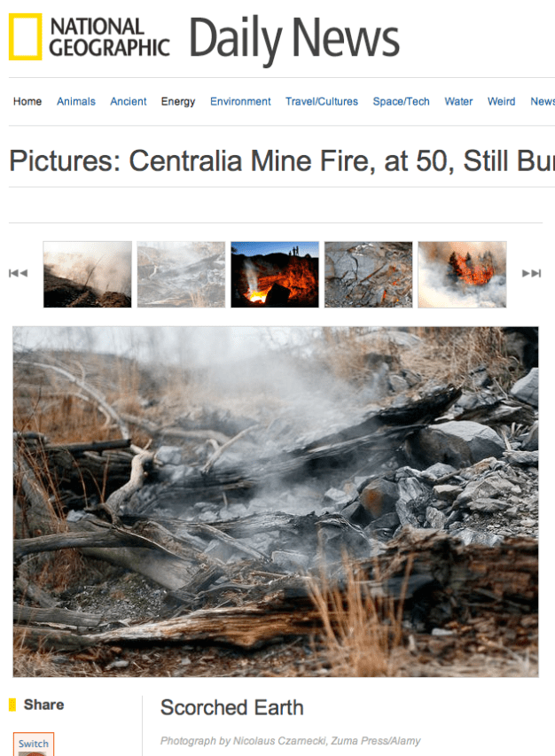Click the Daily News header title
Viewport: 555px width, 756px height.
tap(294, 38)
